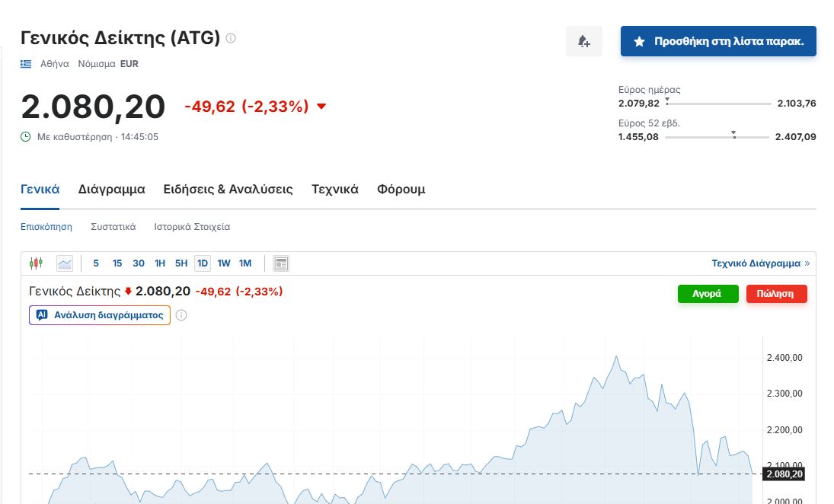Click info icon next to Γενικός Δείκτης (ATG) title
This screenshot has width=834, height=504.
231,38
